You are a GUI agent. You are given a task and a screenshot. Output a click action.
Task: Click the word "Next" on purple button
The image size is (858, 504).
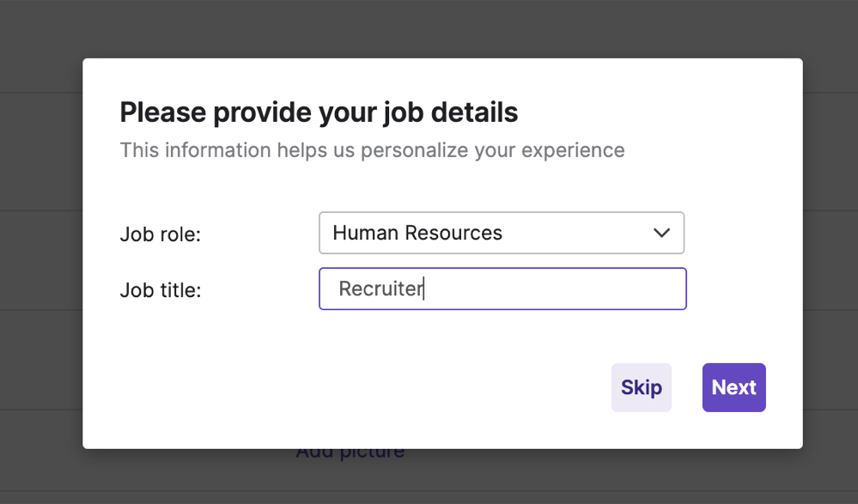tap(733, 387)
